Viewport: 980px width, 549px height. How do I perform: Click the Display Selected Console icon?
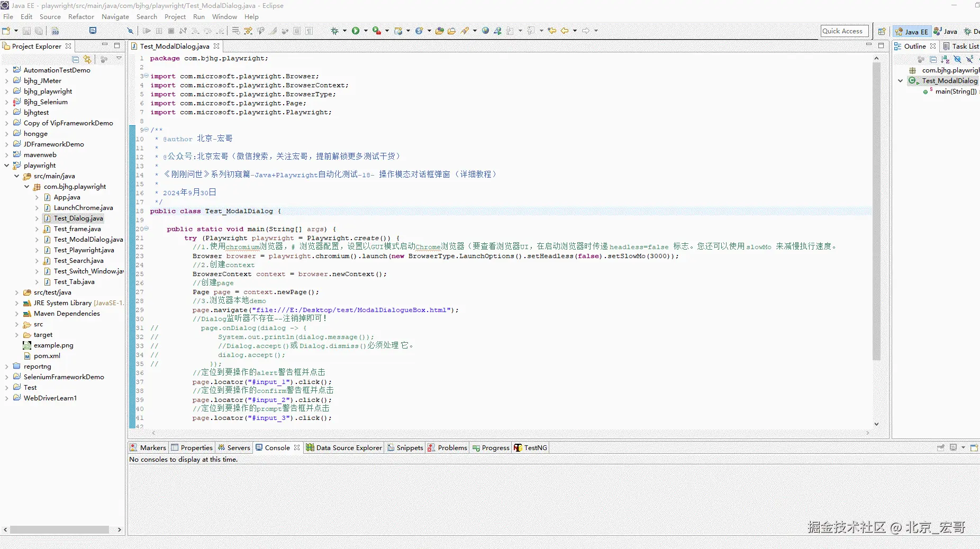(953, 447)
